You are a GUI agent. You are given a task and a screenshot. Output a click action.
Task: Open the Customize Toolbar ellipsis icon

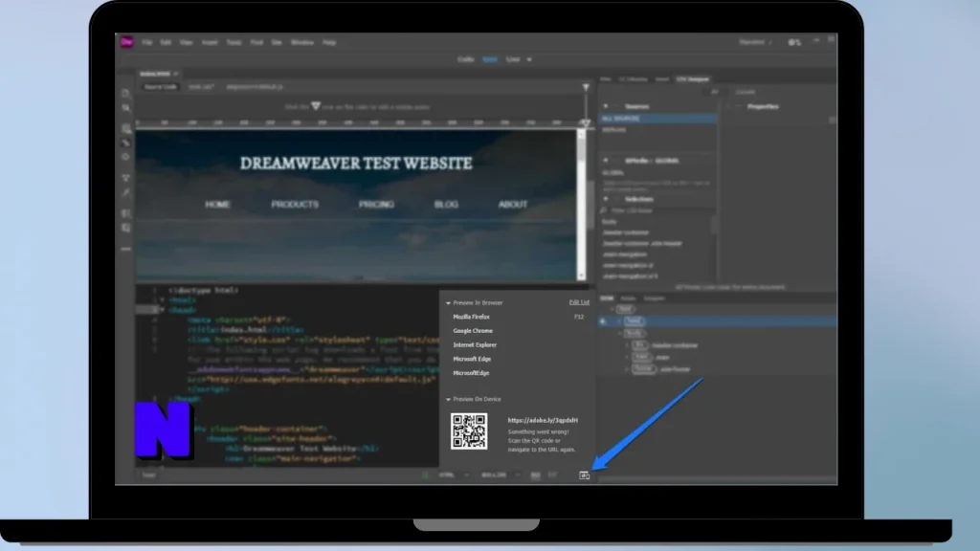pyautogui.click(x=125, y=249)
